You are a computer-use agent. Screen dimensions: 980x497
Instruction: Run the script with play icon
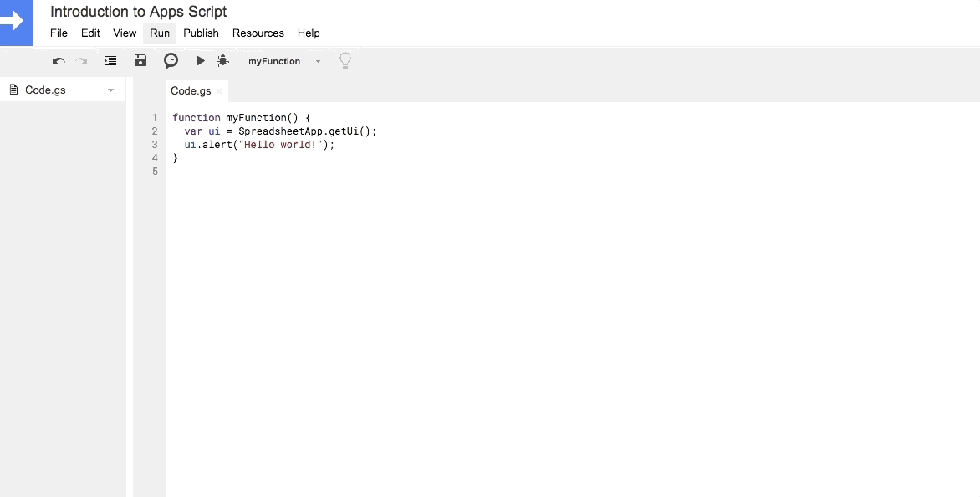201,60
